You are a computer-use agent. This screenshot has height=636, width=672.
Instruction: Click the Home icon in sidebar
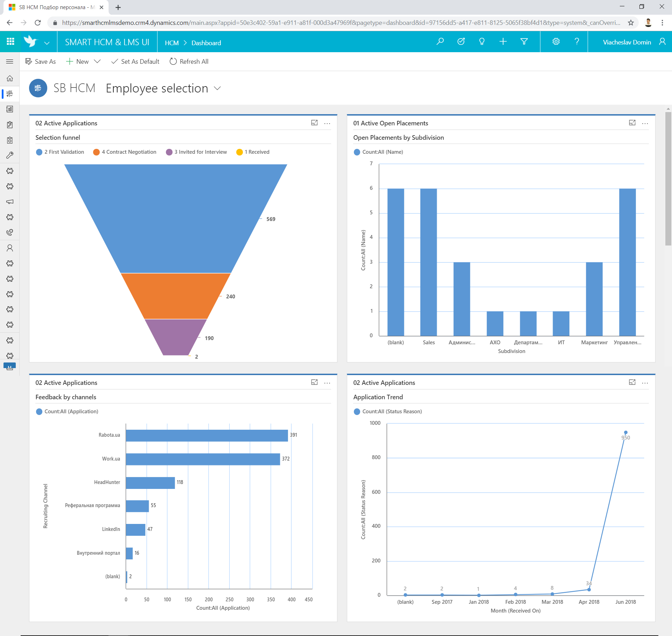coord(10,78)
